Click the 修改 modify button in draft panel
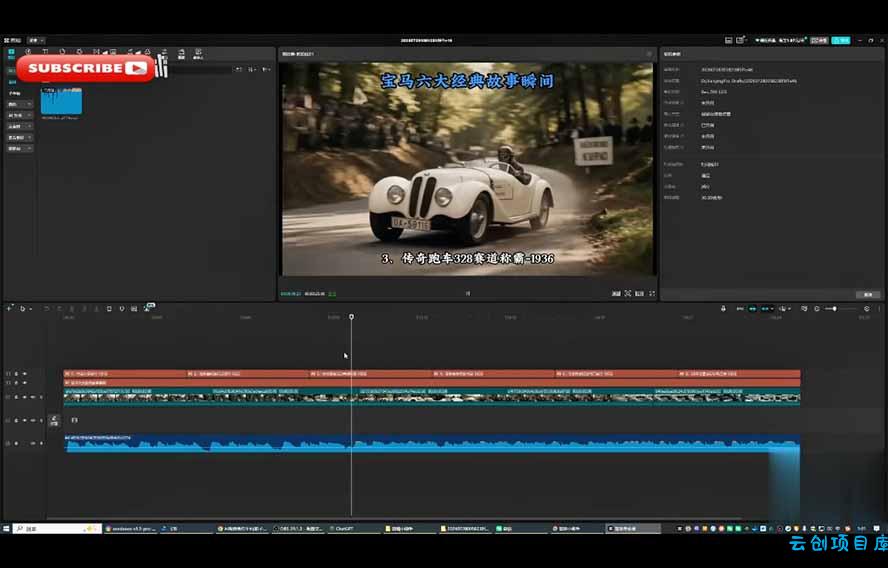The image size is (888, 568). tap(868, 294)
